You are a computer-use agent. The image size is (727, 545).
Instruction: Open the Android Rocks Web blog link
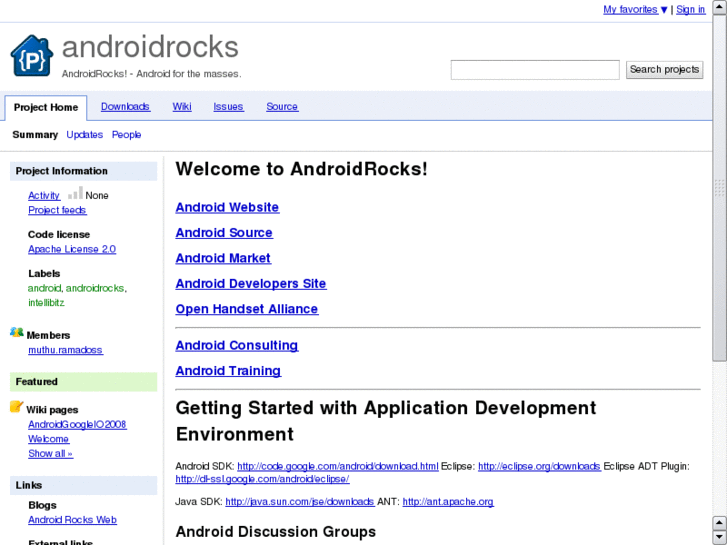[72, 520]
